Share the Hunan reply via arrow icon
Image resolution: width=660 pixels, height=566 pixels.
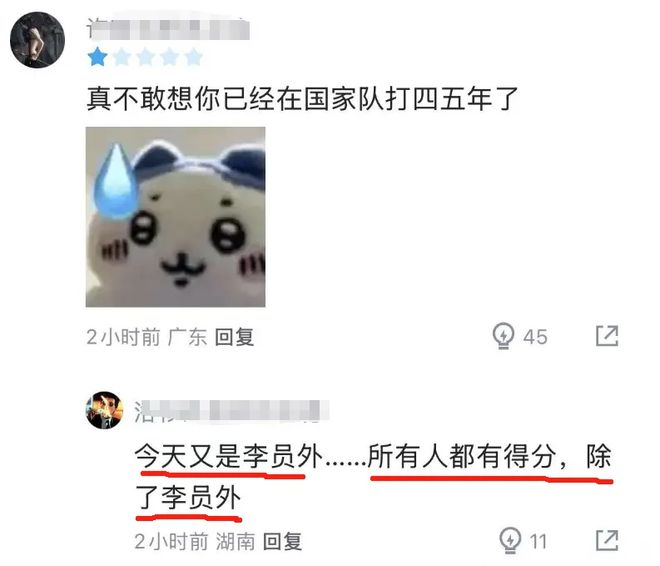point(607,540)
